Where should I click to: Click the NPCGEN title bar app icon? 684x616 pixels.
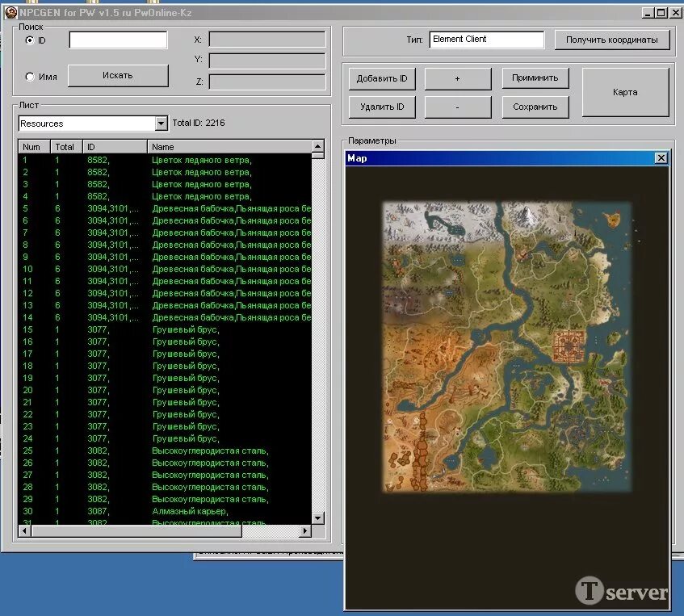pos(11,13)
